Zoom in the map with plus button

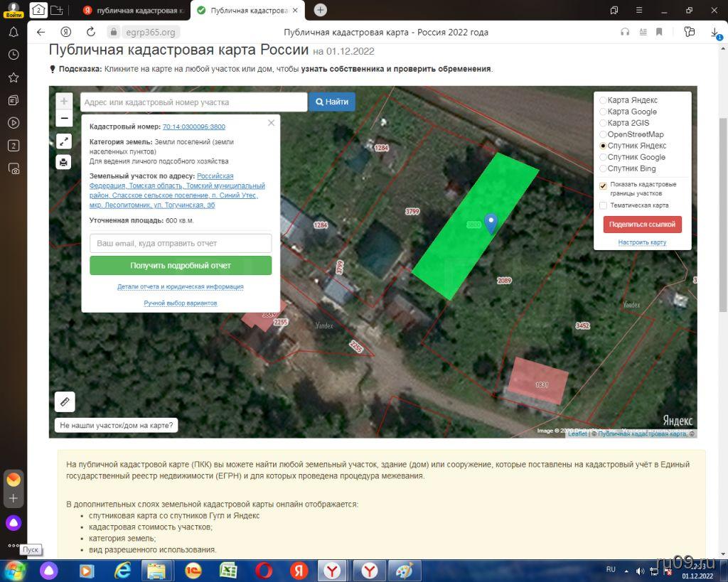pos(64,102)
